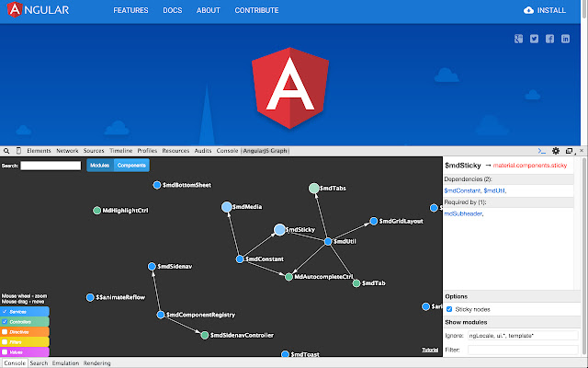Uncheck the Services checkbox

pyautogui.click(x=5, y=312)
